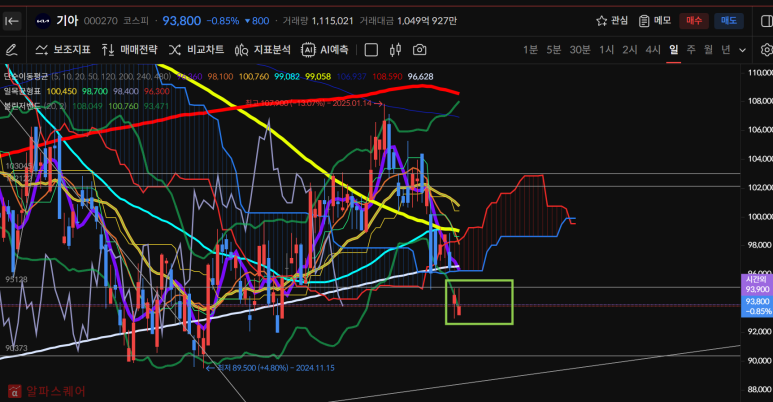The width and height of the screenshot is (773, 402).
Task: Open chart settings gear icon
Action: [767, 50]
